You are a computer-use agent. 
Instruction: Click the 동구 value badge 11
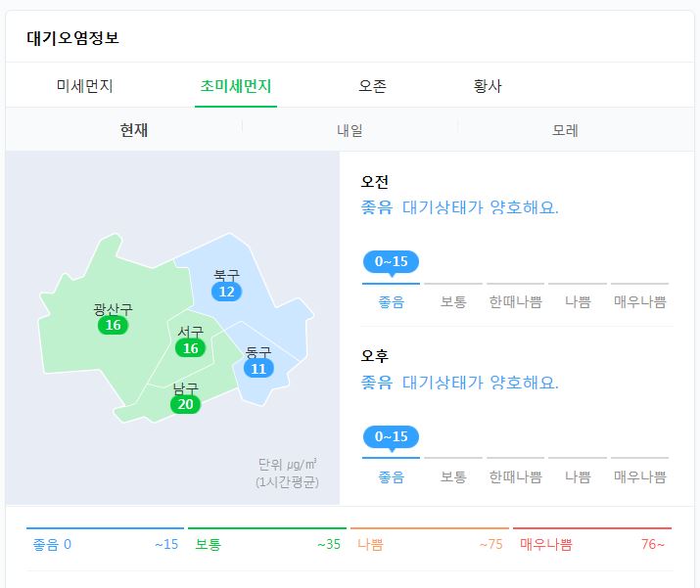click(x=258, y=369)
